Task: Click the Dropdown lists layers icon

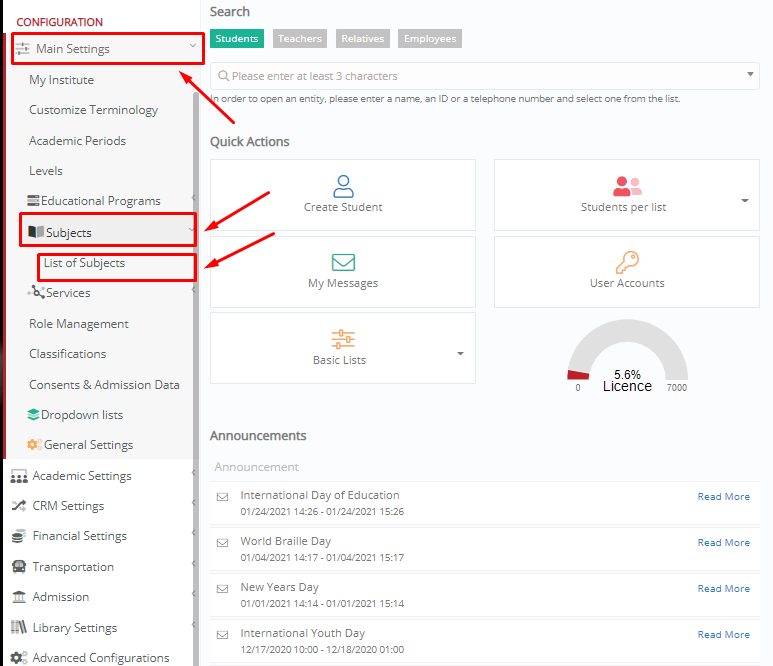Action: [x=33, y=415]
